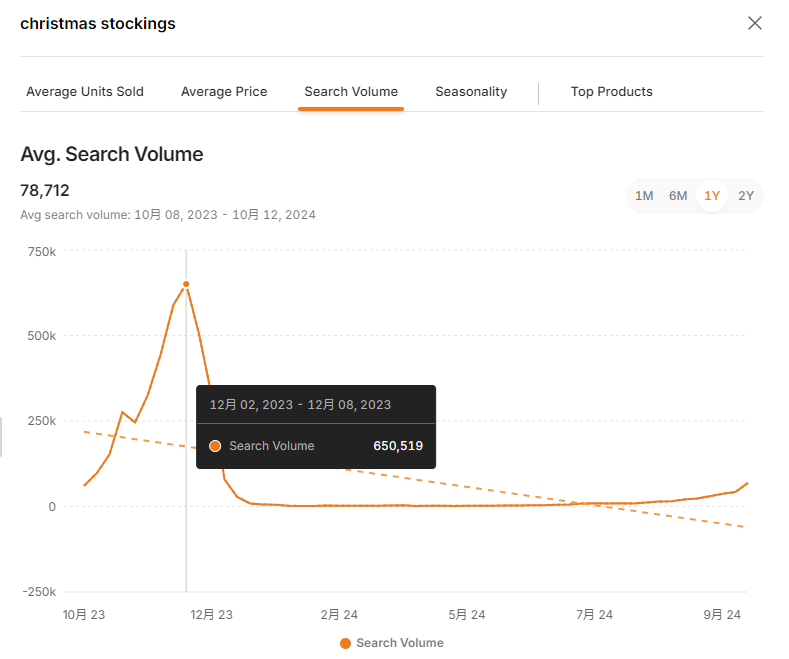Select the 1Y time range
The image size is (789, 659).
(712, 196)
